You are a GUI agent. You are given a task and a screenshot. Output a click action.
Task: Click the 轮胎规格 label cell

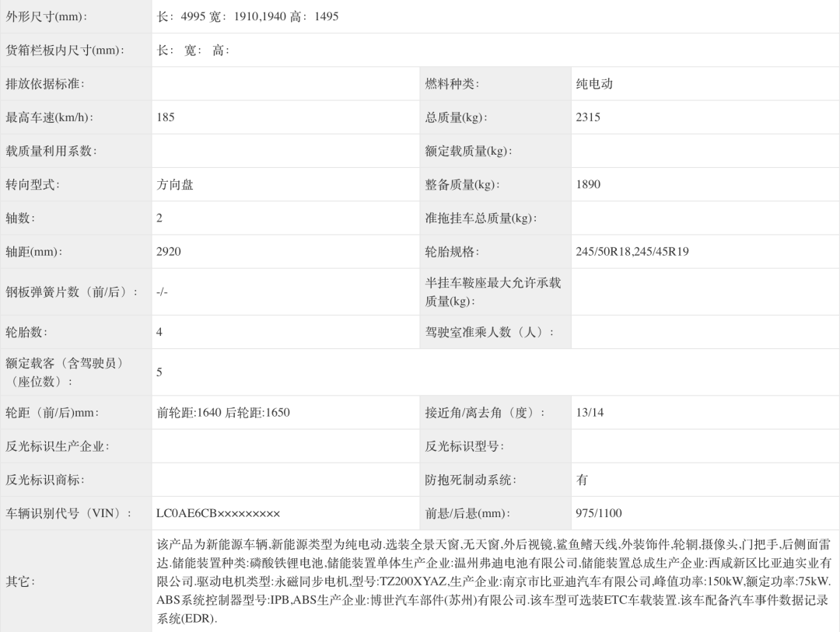pos(452,252)
